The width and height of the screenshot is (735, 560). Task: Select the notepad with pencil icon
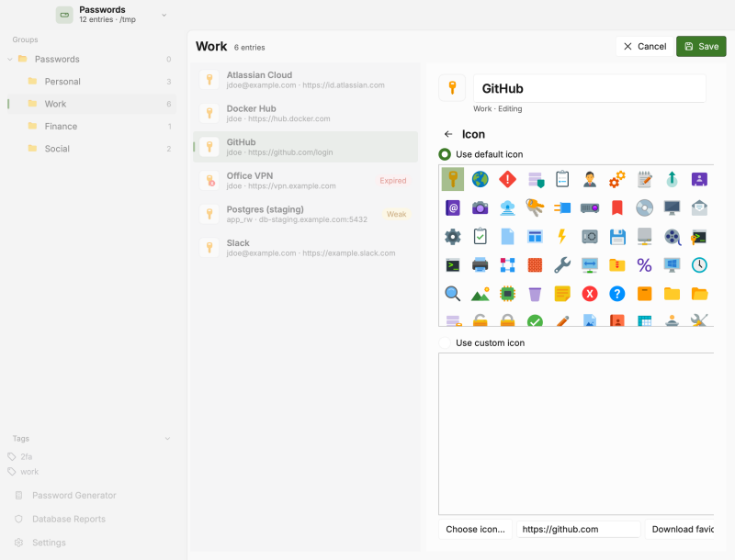click(645, 179)
